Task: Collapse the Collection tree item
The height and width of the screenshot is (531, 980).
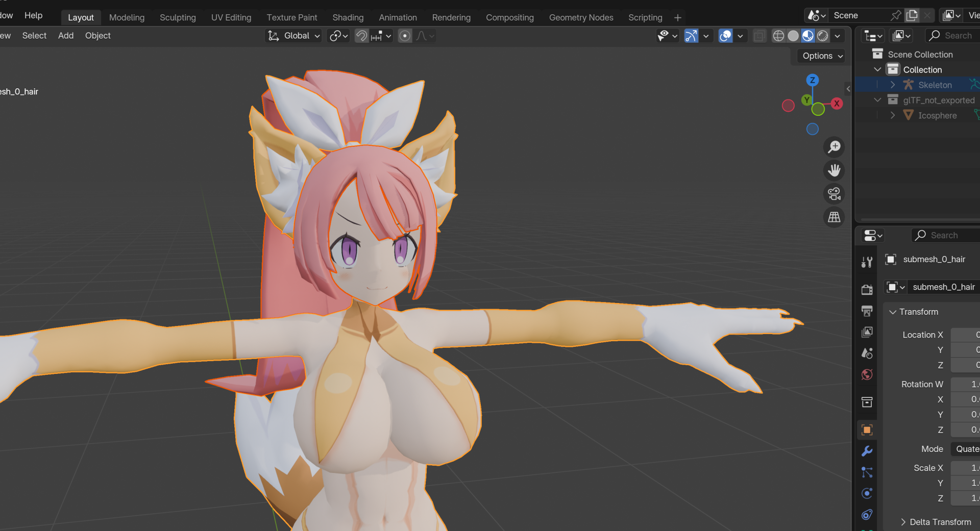Action: pos(877,69)
